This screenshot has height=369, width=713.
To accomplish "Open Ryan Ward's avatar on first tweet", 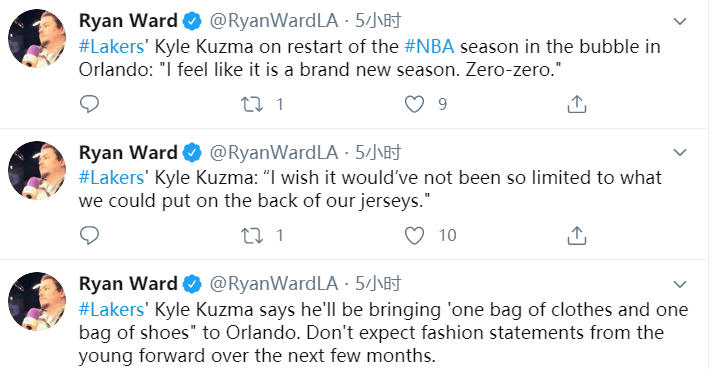I will [x=37, y=39].
